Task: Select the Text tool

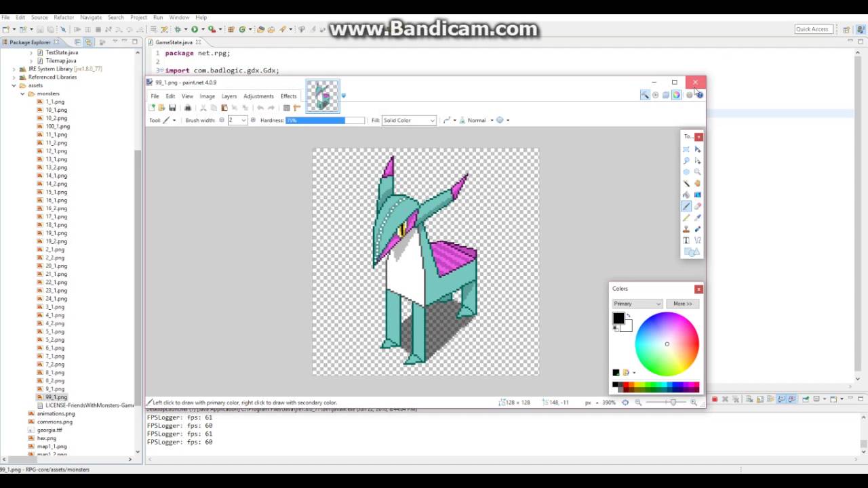Action: click(686, 240)
